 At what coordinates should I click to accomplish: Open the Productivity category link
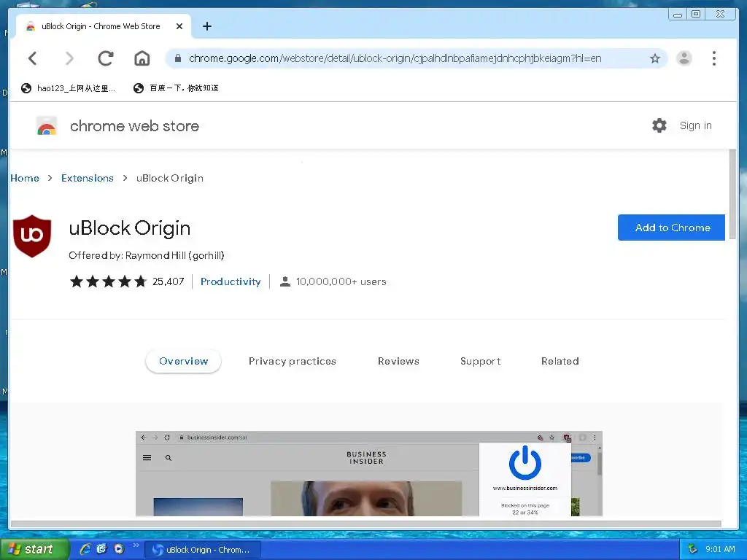click(231, 281)
